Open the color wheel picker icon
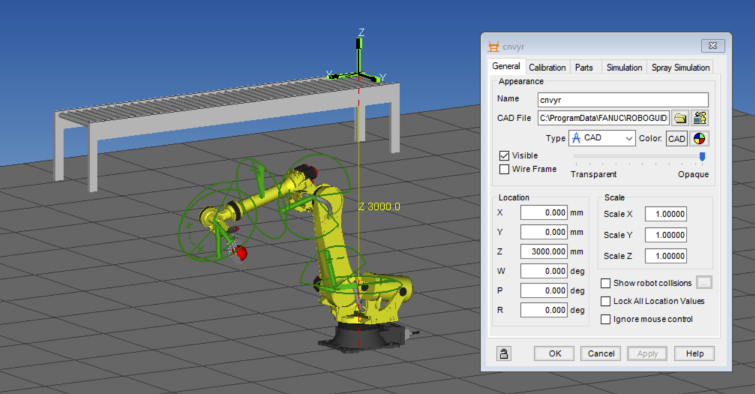Image resolution: width=755 pixels, height=394 pixels. (x=699, y=139)
